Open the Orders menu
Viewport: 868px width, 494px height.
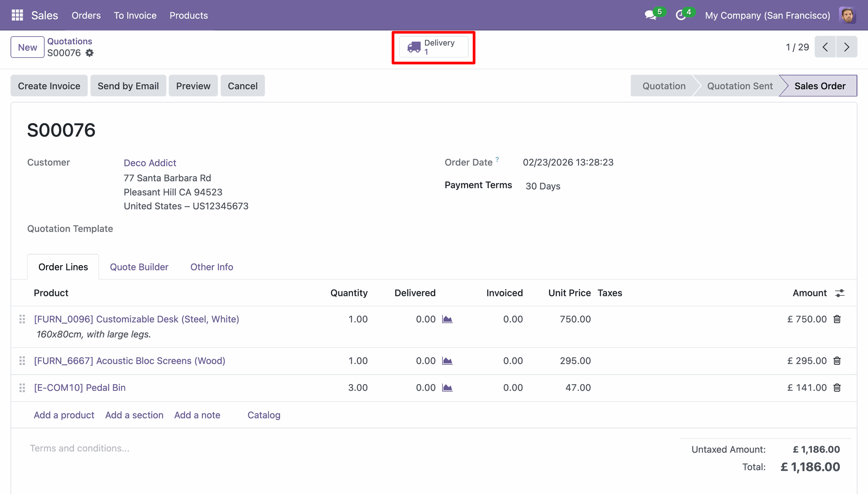click(86, 15)
